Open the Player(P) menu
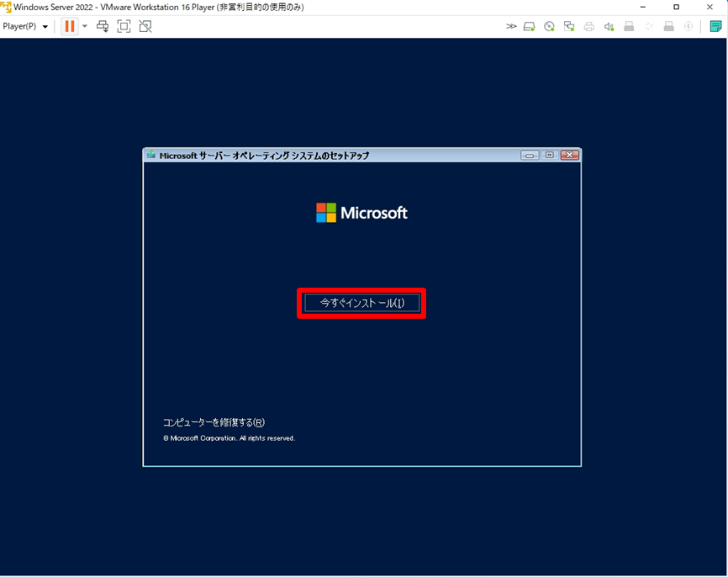The image size is (728, 577). pyautogui.click(x=25, y=26)
